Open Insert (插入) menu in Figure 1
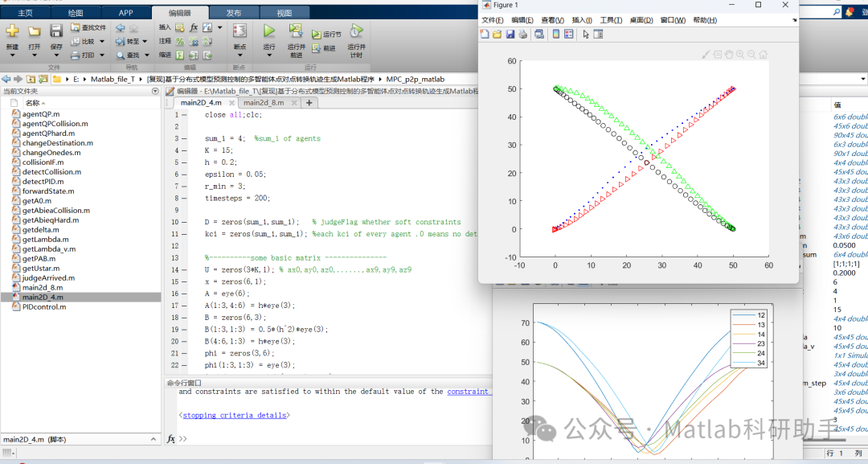868x464 pixels. pyautogui.click(x=581, y=20)
